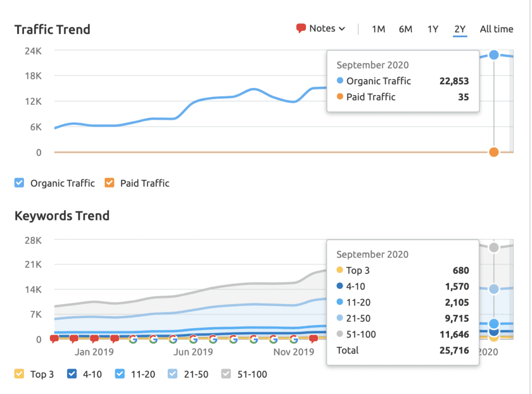Click the blue Organic Traffic dot in the tooltip
This screenshot has height=394, width=532.
click(x=340, y=81)
